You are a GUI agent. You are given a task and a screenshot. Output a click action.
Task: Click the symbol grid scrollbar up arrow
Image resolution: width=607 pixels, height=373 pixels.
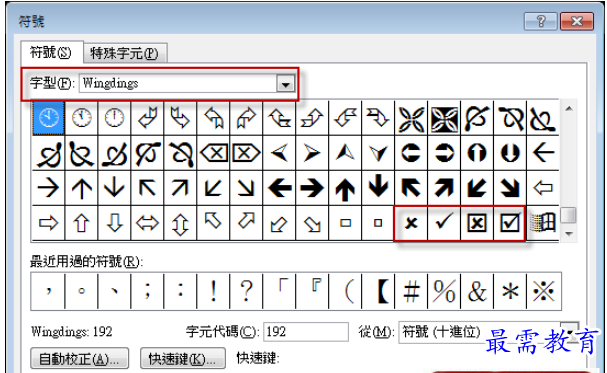(x=569, y=109)
